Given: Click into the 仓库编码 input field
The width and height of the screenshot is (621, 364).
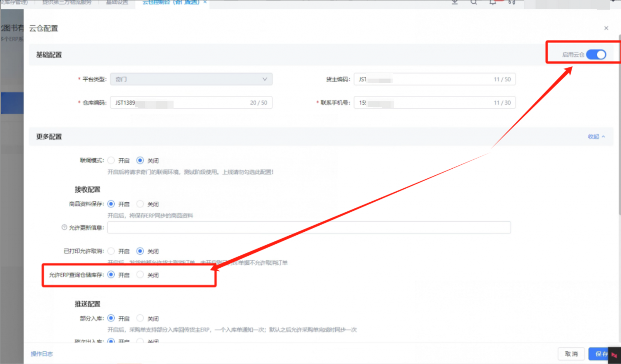Looking at the screenshot, I should tap(191, 103).
